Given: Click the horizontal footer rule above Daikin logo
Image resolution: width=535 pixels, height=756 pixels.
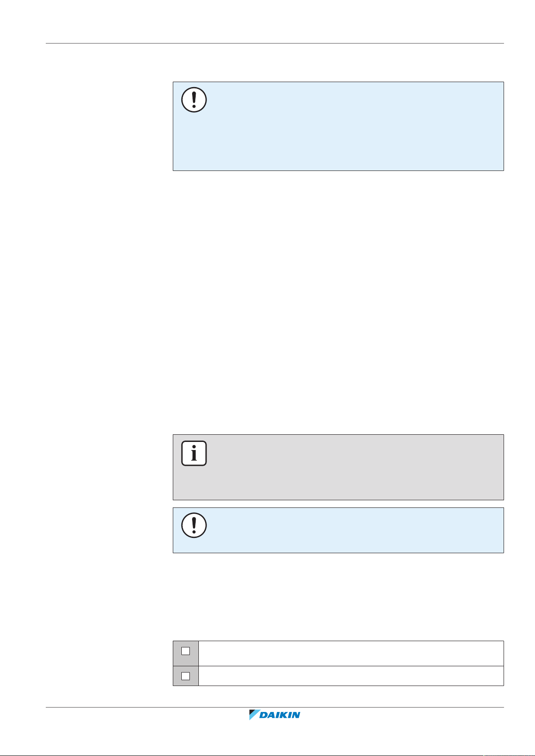Looking at the screenshot, I should (x=275, y=708).
